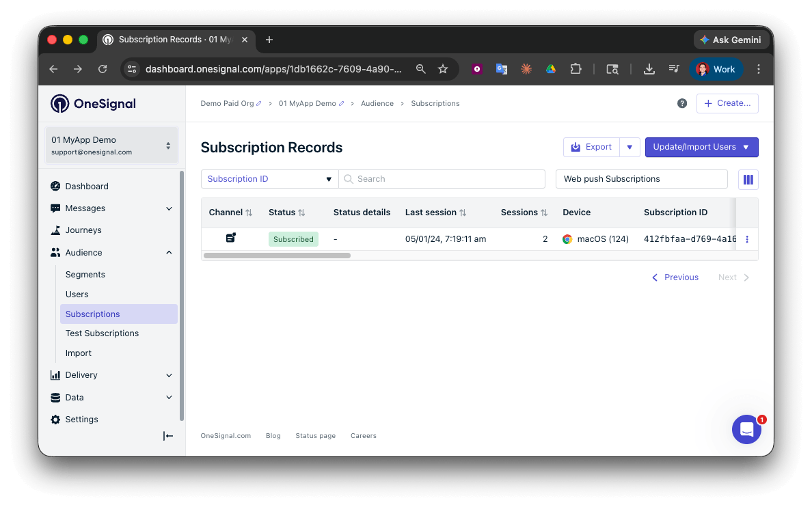Open Web push Subscriptions filter

point(642,179)
